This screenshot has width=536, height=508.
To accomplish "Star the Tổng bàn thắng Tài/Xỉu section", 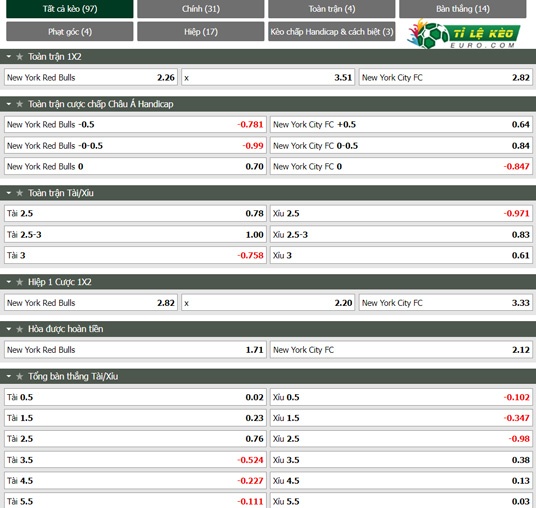I will tap(19, 376).
